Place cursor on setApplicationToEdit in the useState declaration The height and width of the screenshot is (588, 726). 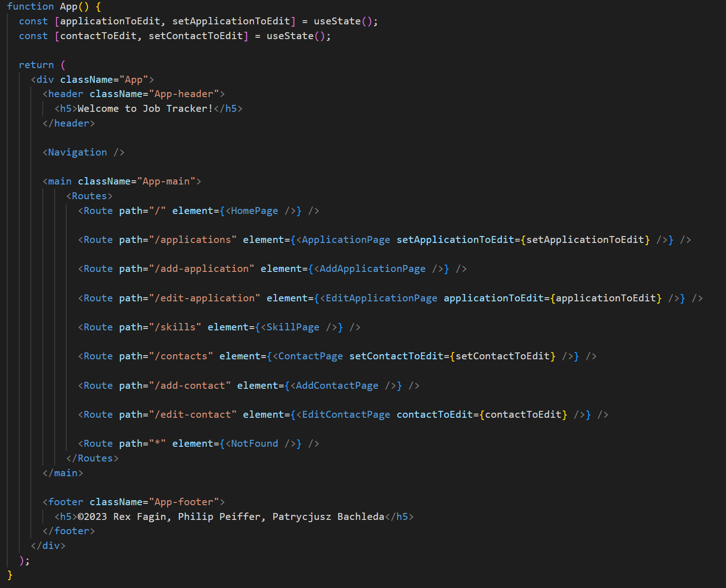(x=231, y=21)
